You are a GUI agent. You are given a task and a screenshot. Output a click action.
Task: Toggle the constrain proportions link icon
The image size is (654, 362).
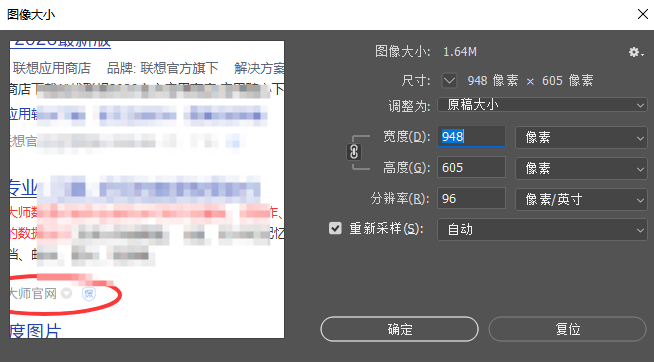(x=354, y=152)
